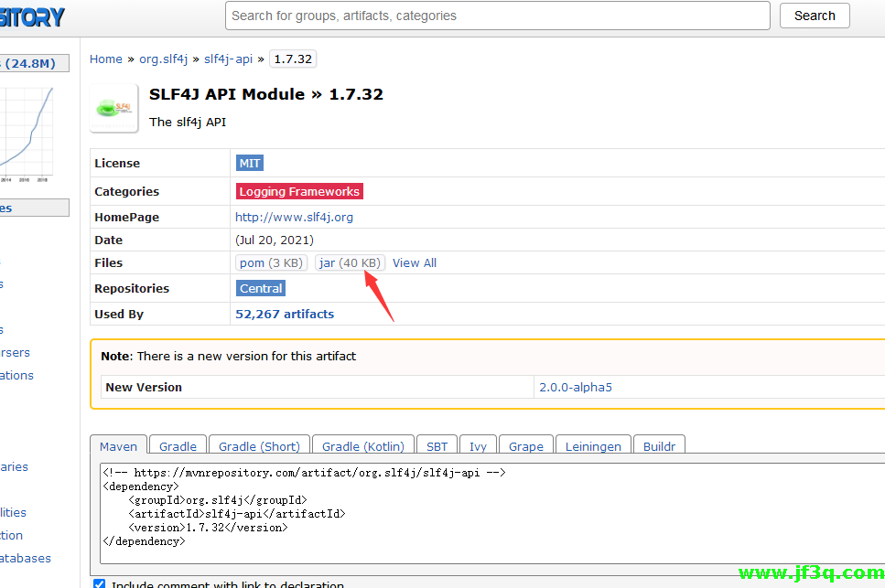Show the Leiningen dependency tab
This screenshot has width=885, height=588.
point(592,446)
